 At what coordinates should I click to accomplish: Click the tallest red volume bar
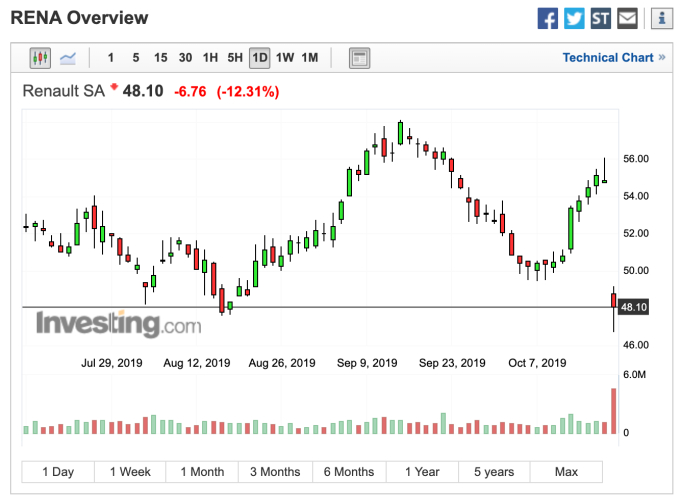point(614,411)
